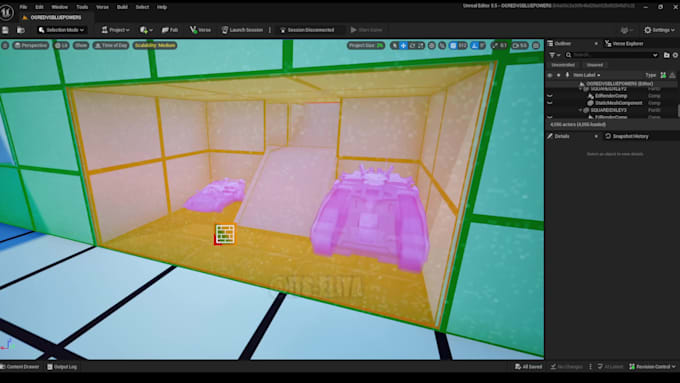Screen dimensions: 680x383
Task: Open the viewport options hamburger menu
Action: [x=5, y=45]
